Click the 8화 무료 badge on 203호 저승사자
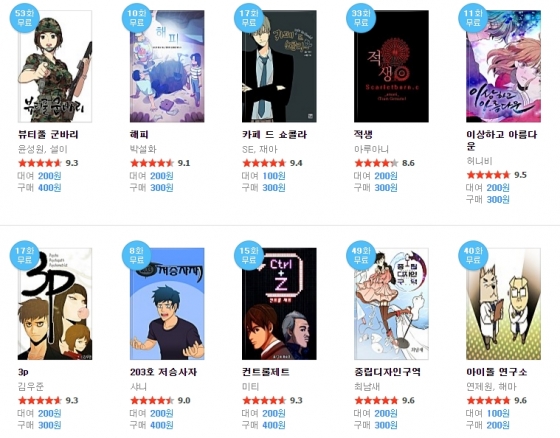The image size is (560, 438). click(x=137, y=255)
